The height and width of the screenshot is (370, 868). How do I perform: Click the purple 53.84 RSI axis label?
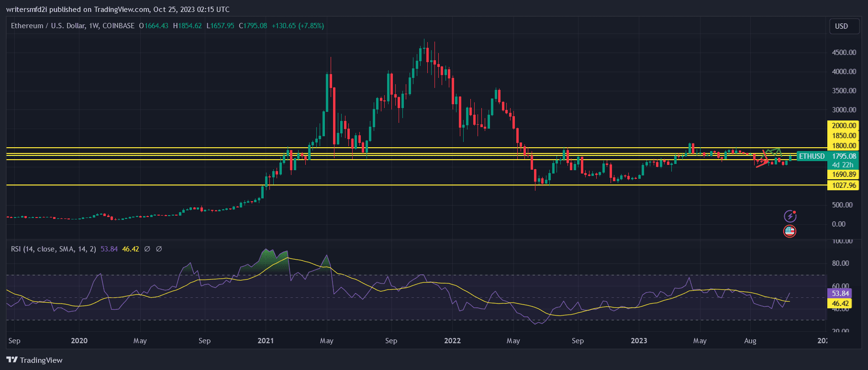[840, 294]
